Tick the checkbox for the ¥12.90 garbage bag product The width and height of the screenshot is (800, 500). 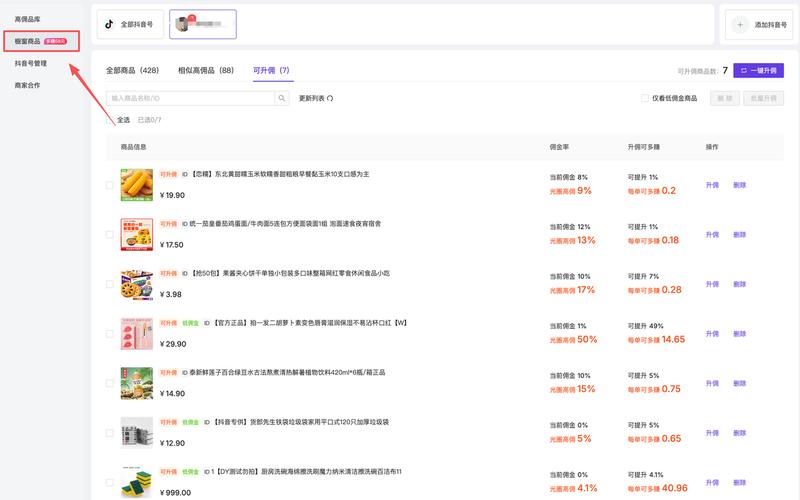[110, 433]
